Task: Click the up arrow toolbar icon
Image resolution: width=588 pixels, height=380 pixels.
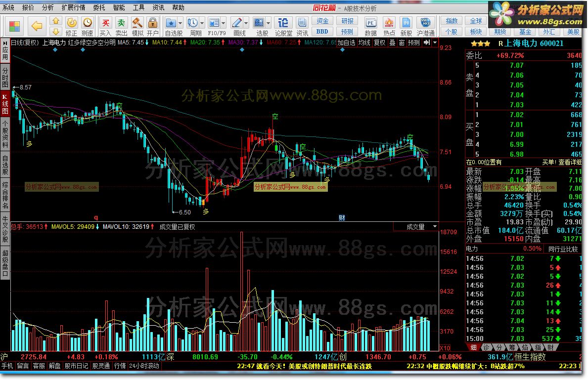Action: (56, 21)
